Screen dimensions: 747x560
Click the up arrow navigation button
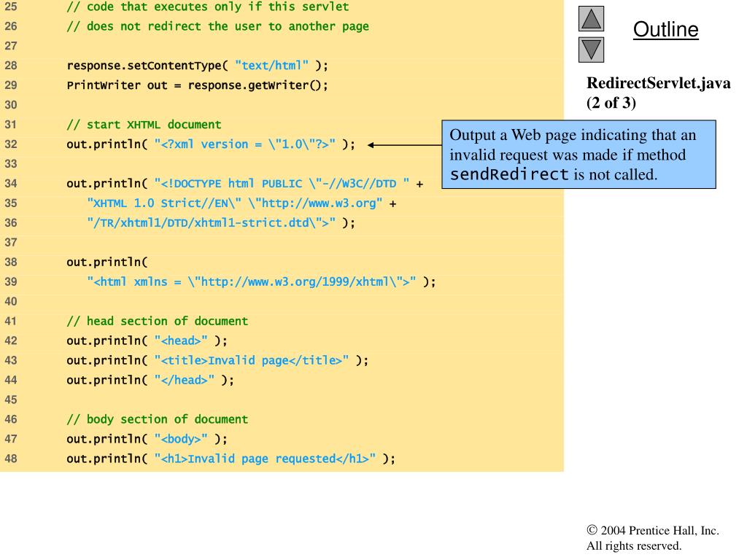591,18
